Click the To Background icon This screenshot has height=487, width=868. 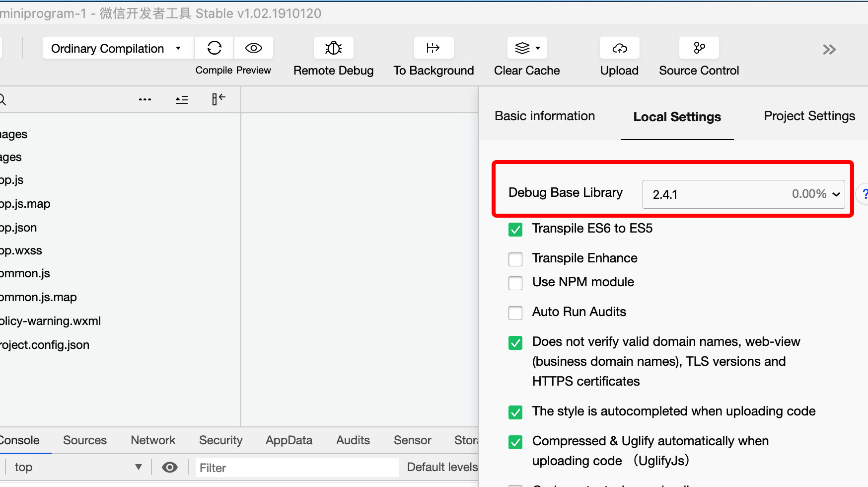[434, 48]
